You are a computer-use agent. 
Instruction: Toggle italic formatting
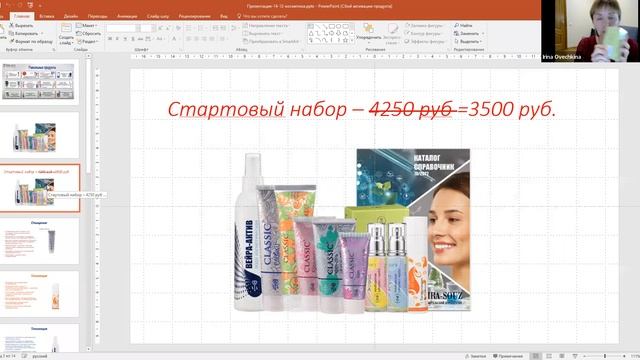(117, 39)
